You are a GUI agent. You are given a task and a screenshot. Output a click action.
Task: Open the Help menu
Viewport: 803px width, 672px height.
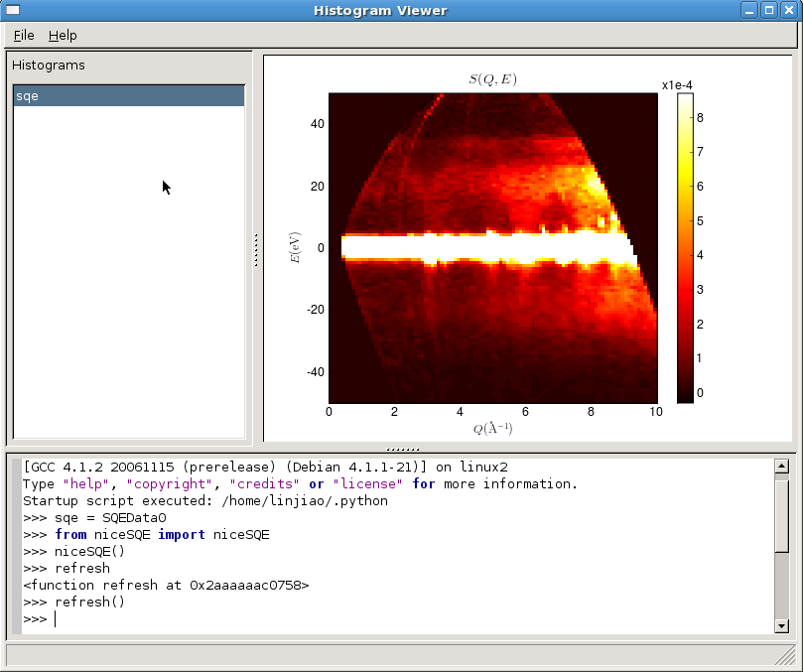pos(63,36)
